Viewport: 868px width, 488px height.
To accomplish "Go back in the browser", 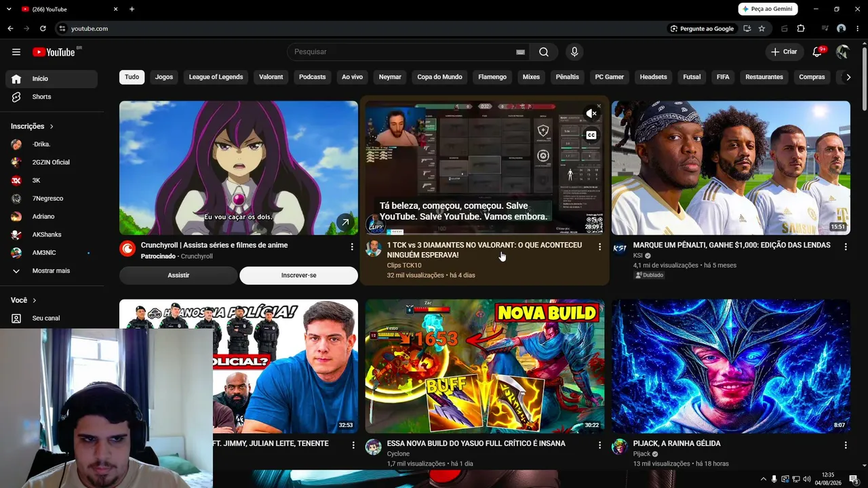I will (x=10, y=28).
